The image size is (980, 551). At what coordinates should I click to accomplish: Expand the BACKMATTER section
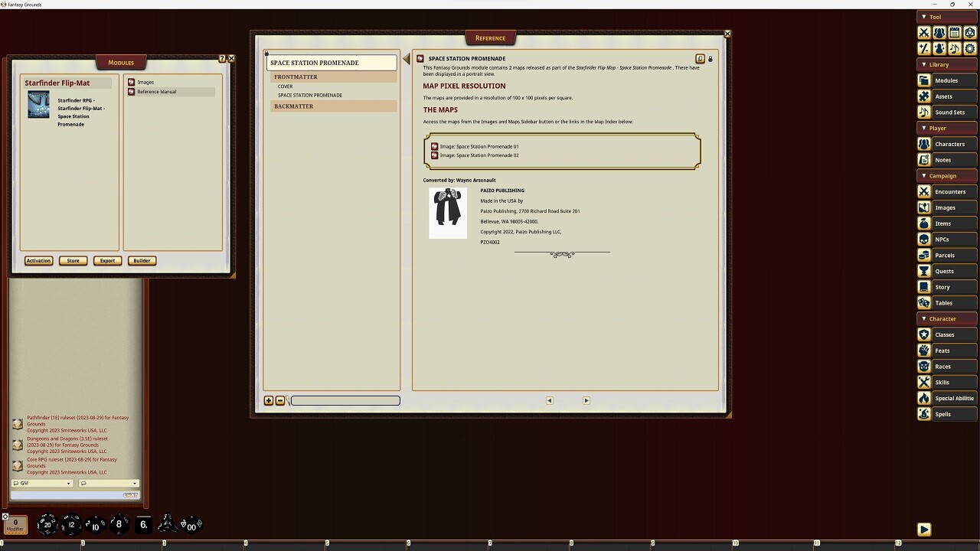[x=296, y=106]
